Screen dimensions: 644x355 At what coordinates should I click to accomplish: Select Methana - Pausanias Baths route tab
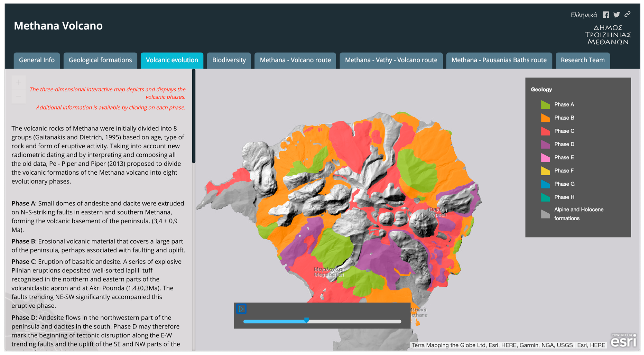(x=499, y=60)
